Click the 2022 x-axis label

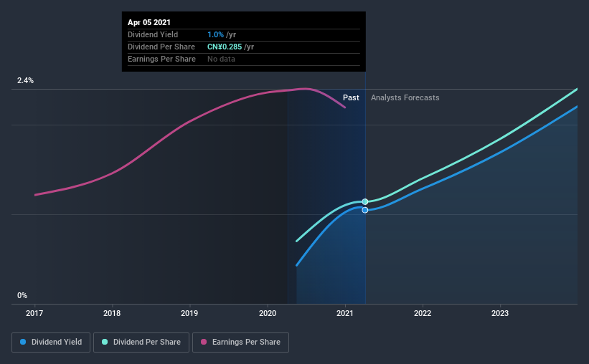(x=423, y=313)
